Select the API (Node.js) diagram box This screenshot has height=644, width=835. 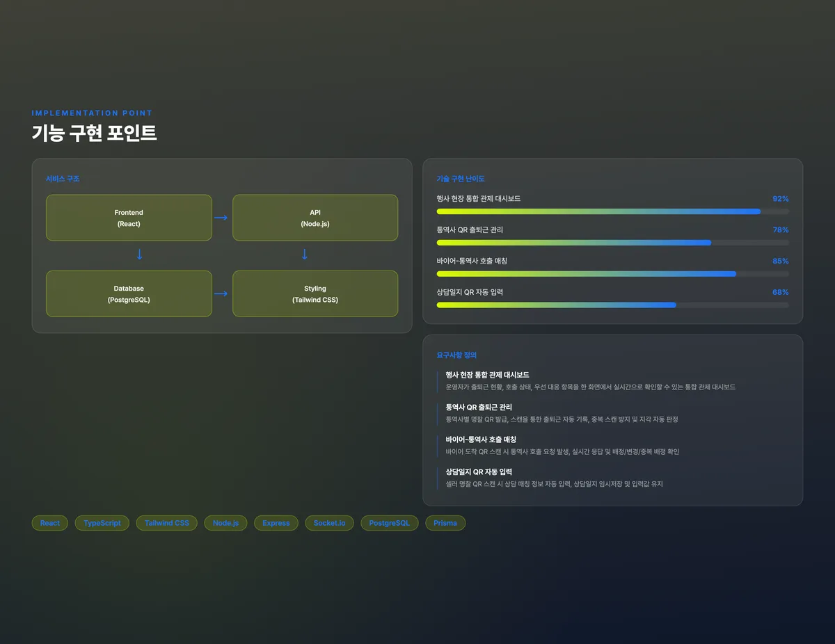315,218
